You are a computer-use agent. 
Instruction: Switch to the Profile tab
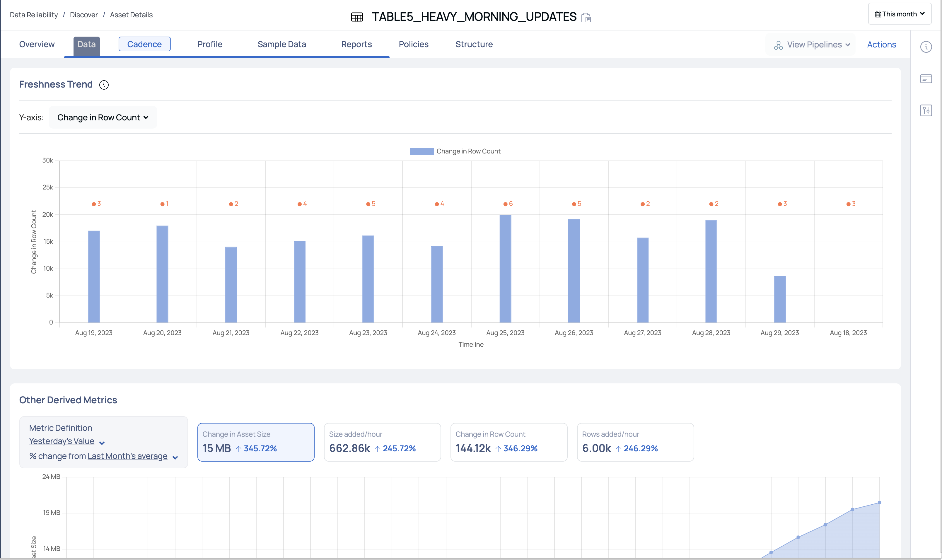(x=210, y=45)
